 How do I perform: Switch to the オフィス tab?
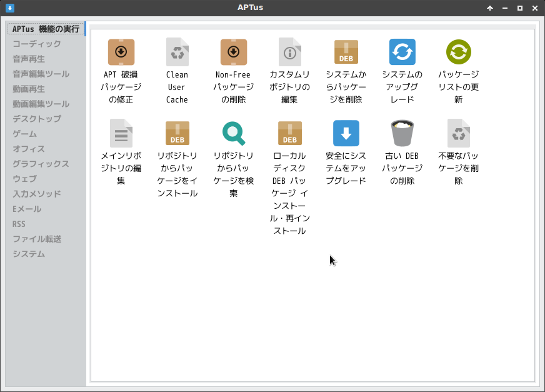(29, 149)
